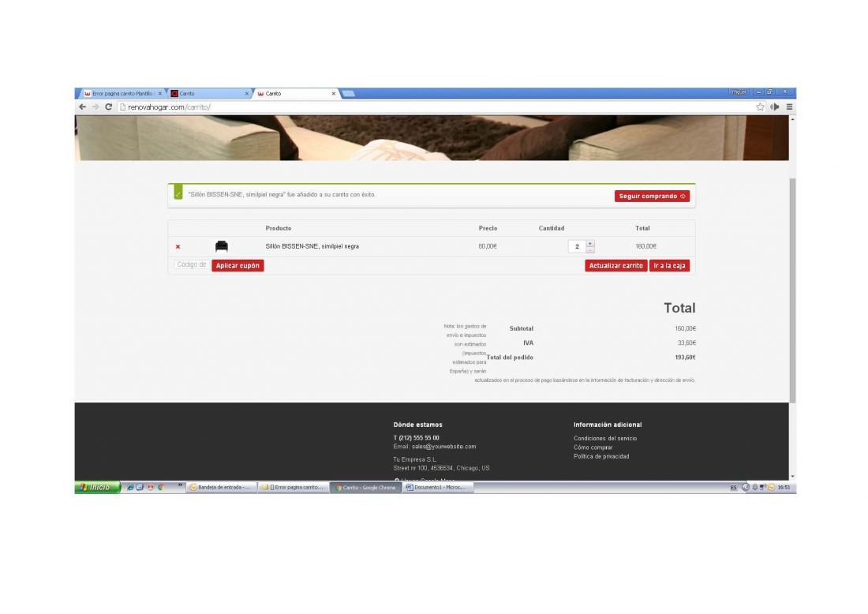
Task: Open 'Condiciones del servicio' footer link
Action: 605,439
